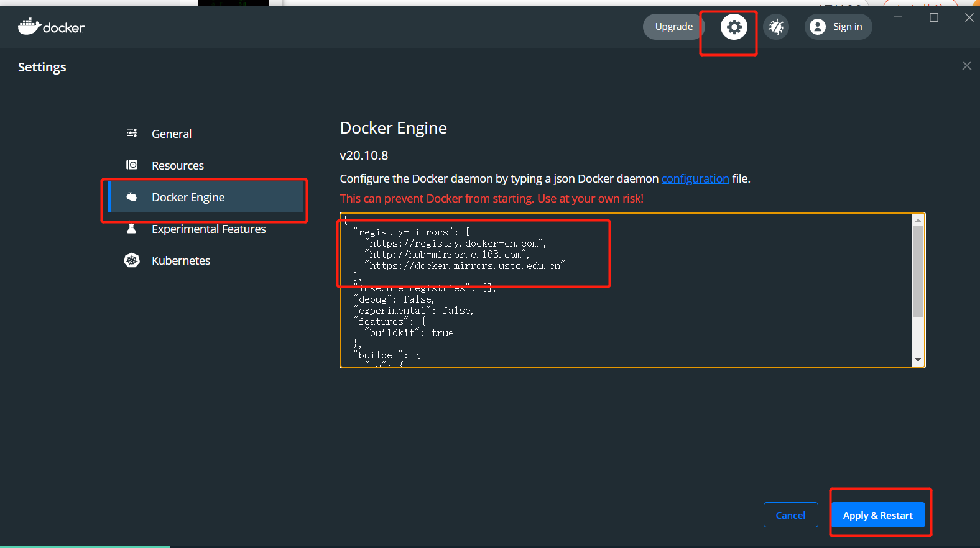Select the Docker Engine tab
Image resolution: width=980 pixels, height=548 pixels.
205,197
